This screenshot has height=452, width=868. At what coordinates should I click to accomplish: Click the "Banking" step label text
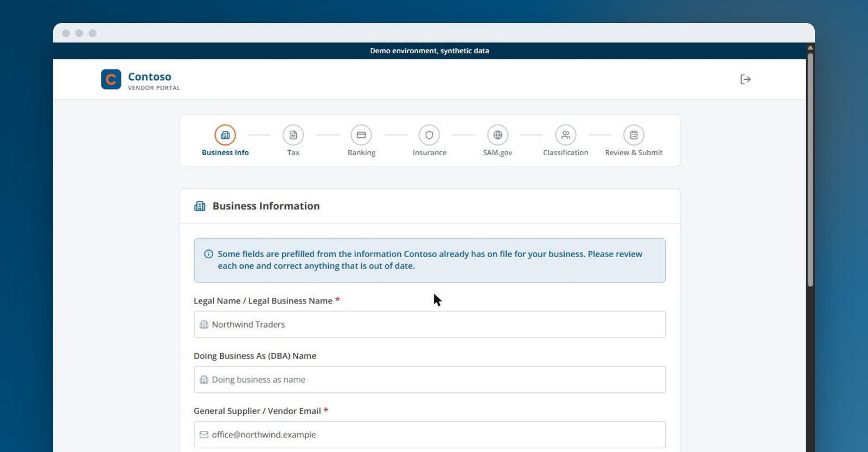(361, 152)
